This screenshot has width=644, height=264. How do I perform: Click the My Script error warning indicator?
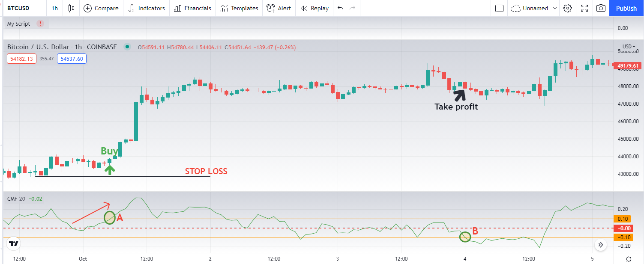pos(40,24)
